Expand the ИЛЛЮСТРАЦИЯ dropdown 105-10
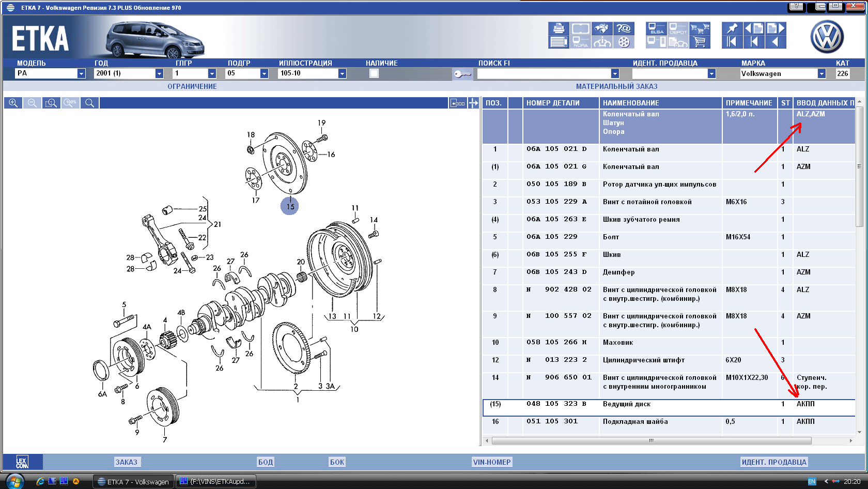Image resolution: width=868 pixels, height=489 pixels. (x=342, y=73)
